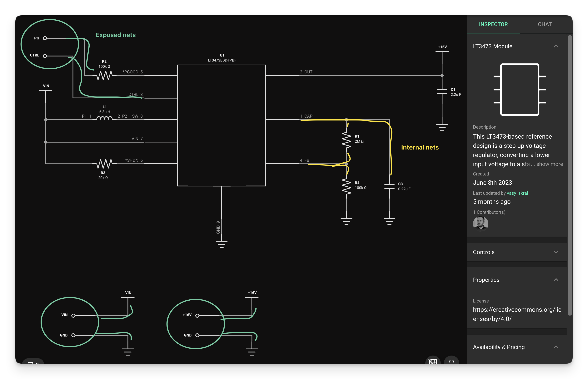Viewport: 588px width, 379px height.
Task: Click the PG terminal circle
Action: click(x=45, y=38)
